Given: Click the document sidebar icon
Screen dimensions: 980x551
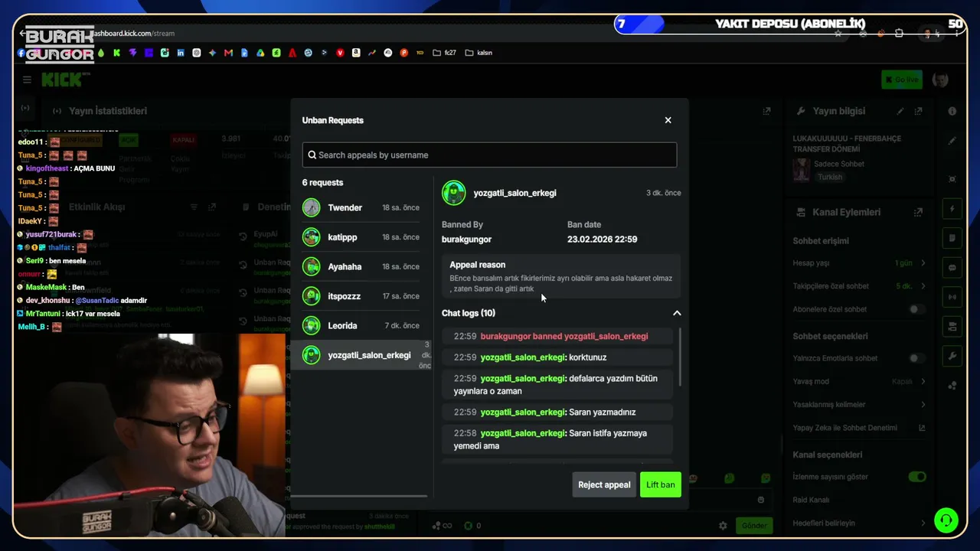Looking at the screenshot, I should click(952, 238).
